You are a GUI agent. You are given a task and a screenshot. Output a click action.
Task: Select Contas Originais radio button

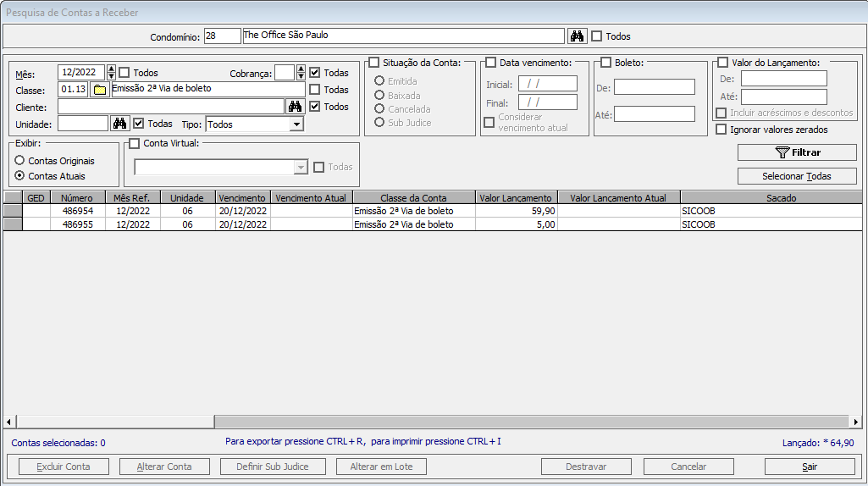click(x=20, y=161)
